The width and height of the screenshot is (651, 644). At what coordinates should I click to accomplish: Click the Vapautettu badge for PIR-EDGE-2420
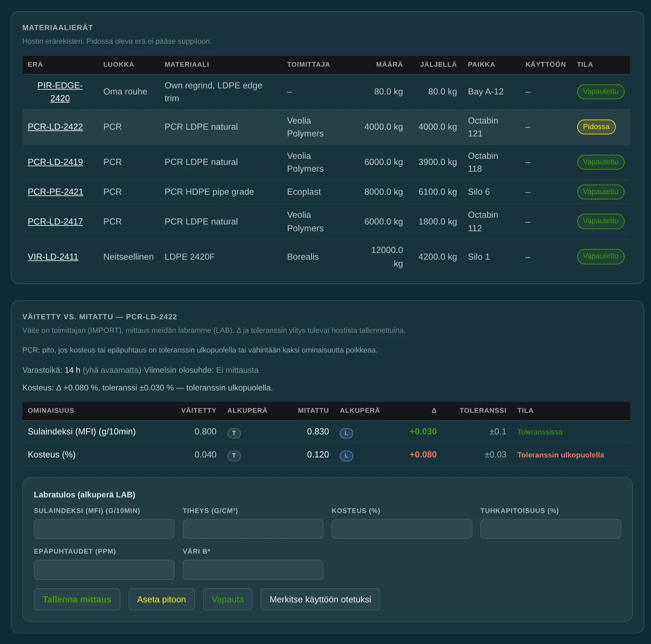[601, 92]
